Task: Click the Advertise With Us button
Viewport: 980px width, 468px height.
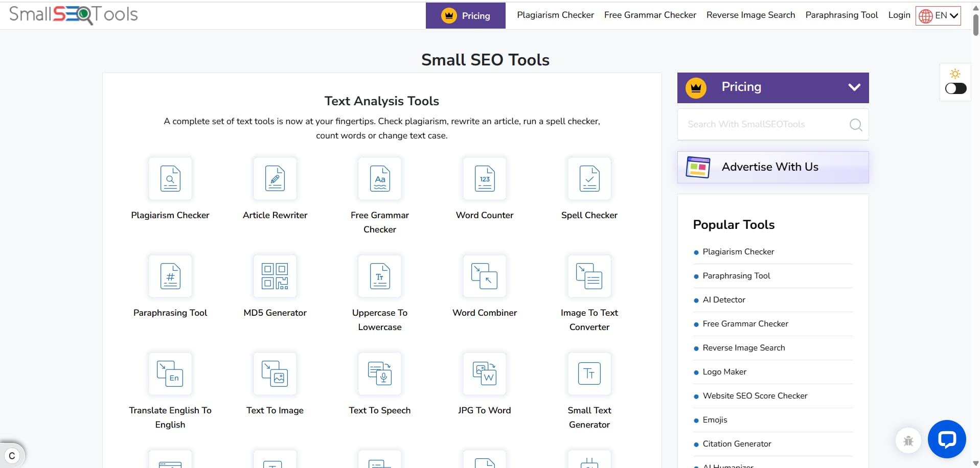Action: point(773,167)
